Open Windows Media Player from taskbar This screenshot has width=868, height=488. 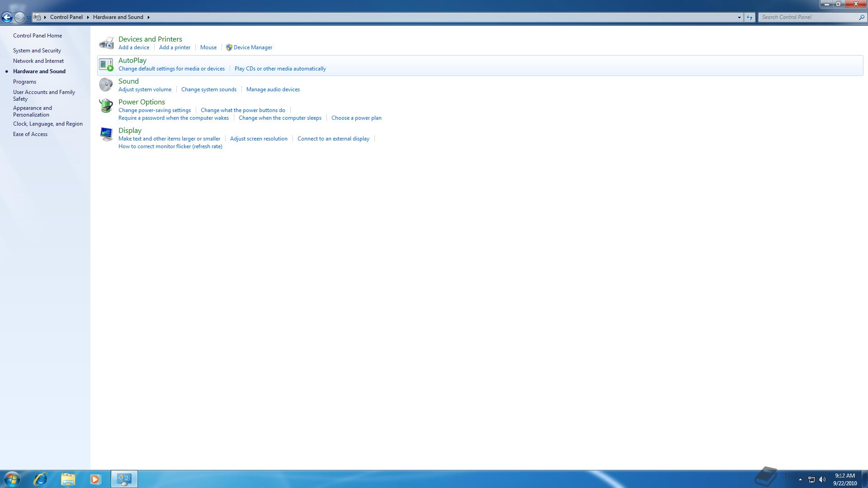pos(95,479)
